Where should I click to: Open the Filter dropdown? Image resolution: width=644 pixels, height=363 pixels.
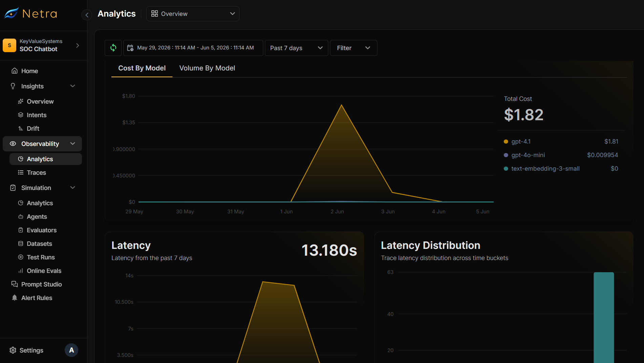point(353,48)
